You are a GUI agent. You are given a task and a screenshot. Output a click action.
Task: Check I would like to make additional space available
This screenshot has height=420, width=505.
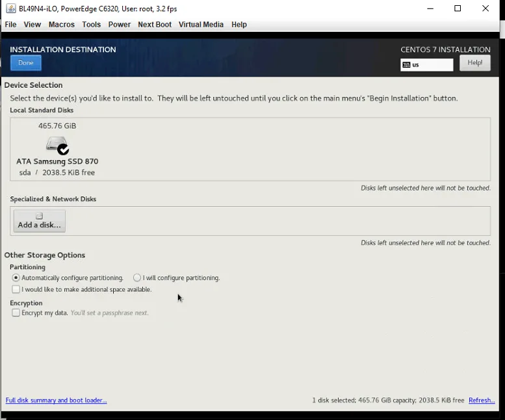click(x=16, y=289)
